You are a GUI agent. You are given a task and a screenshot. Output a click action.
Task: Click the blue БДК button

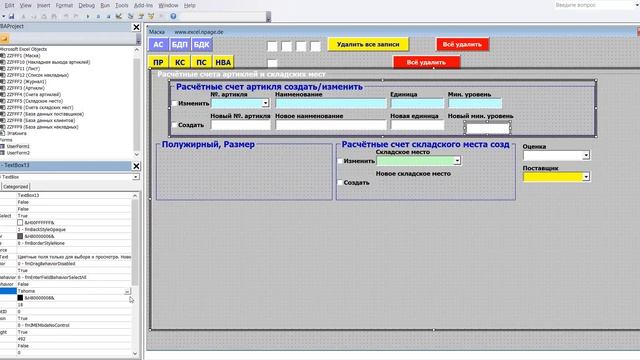point(201,44)
